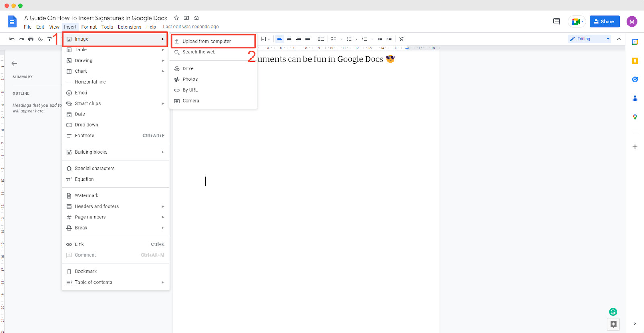Open the Editing mode dropdown
Screen dimensions: 644x333
(x=590, y=39)
